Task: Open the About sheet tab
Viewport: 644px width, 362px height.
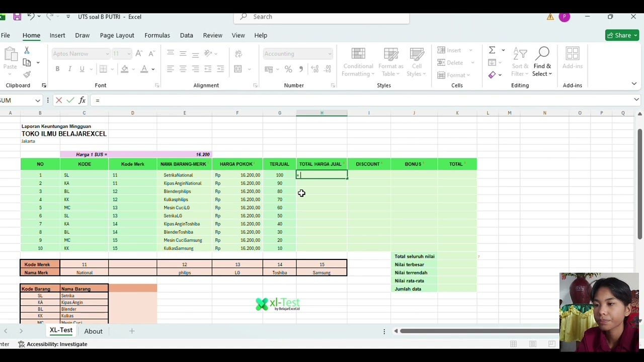Action: coord(93,331)
